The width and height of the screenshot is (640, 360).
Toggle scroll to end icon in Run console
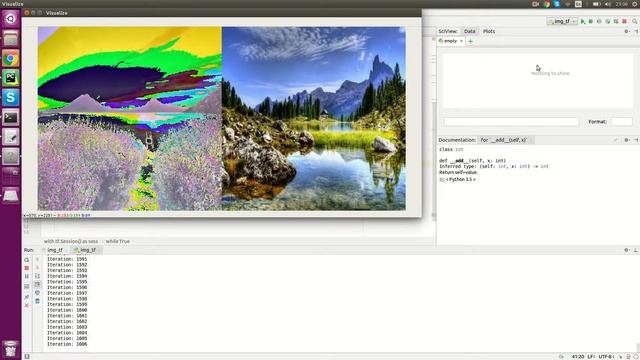coord(37,284)
